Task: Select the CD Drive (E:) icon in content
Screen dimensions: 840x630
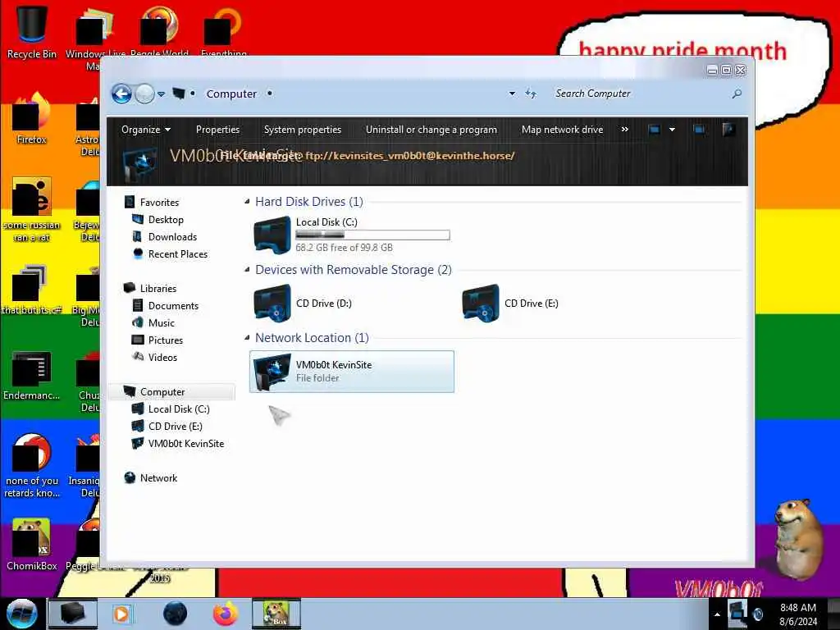Action: click(481, 304)
